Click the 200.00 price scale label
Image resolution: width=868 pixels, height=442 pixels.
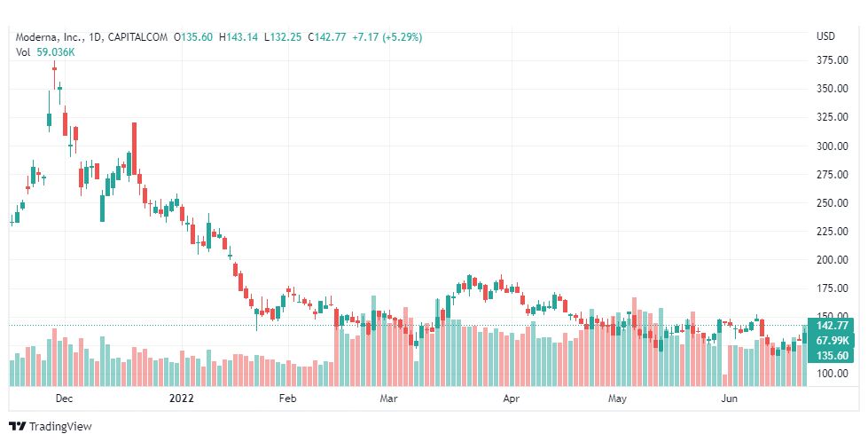(833, 260)
